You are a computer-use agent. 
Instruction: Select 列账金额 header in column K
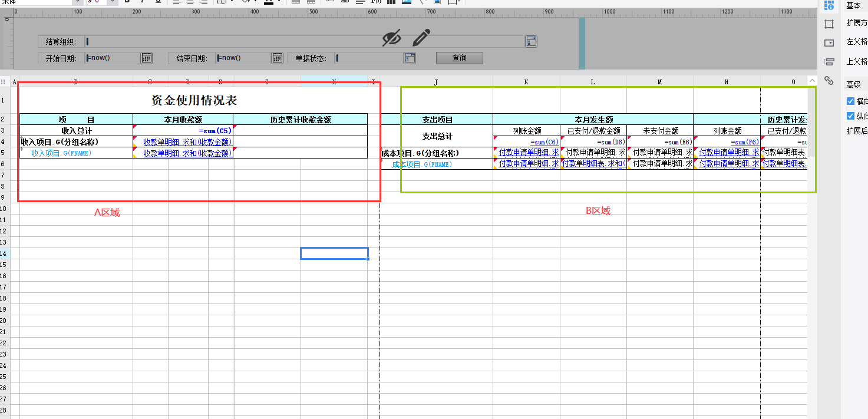(x=526, y=131)
